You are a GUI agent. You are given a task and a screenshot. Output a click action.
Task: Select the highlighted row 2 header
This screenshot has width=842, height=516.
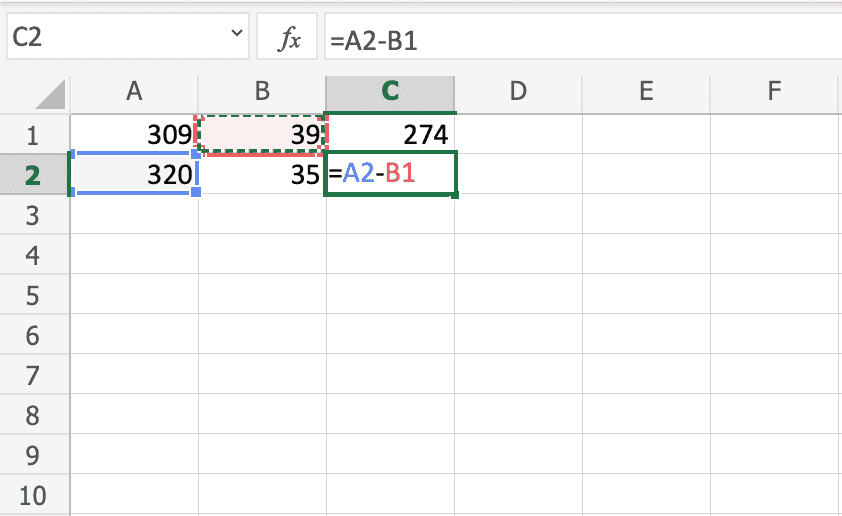pos(33,175)
